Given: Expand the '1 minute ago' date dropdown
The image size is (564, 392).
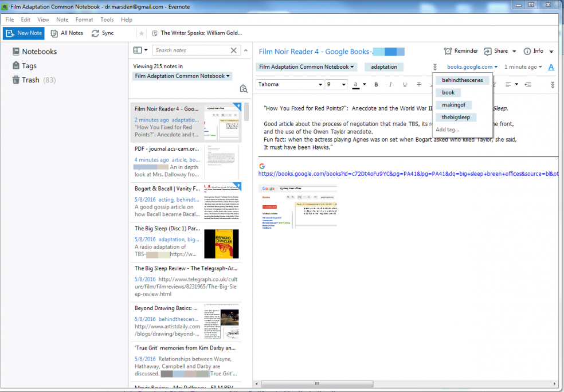Looking at the screenshot, I should [523, 67].
